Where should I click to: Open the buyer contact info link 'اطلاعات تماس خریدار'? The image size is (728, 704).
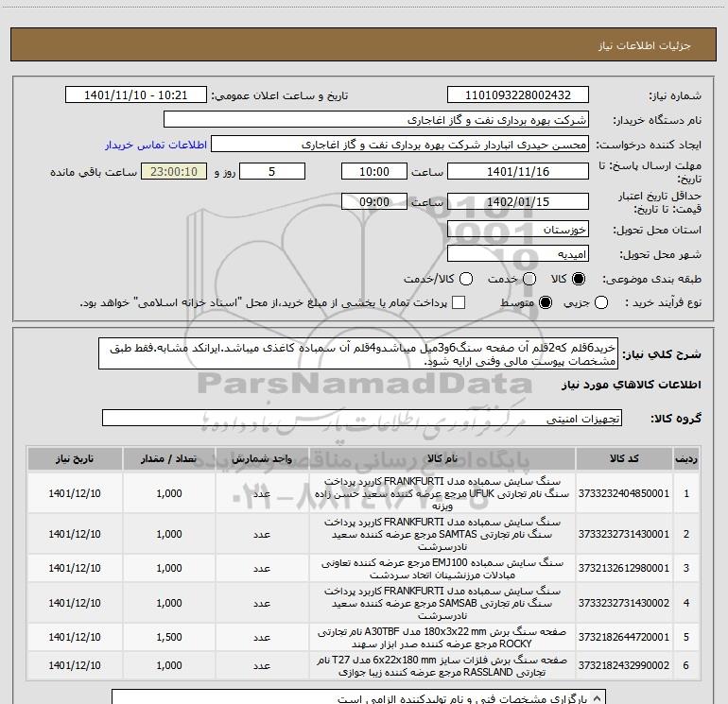click(x=156, y=145)
